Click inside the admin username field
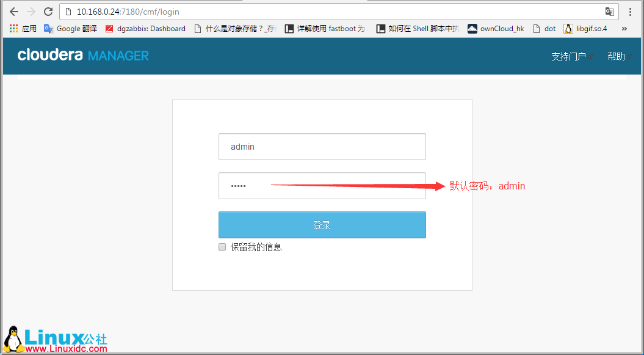 (x=322, y=147)
